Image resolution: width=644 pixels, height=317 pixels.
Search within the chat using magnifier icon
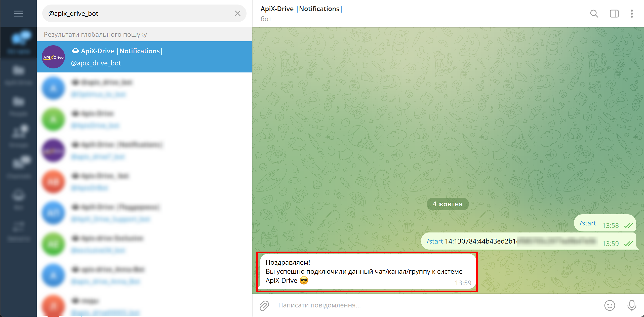click(594, 14)
